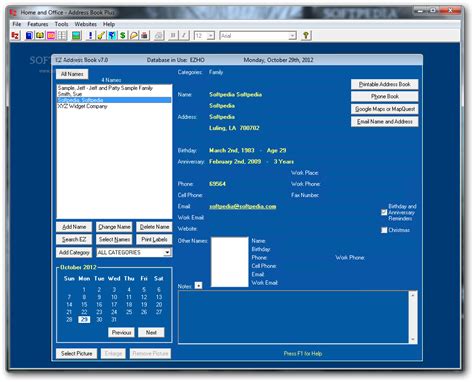Open the Printable Address Book button
Screen dimensions: 474x382
384,84
